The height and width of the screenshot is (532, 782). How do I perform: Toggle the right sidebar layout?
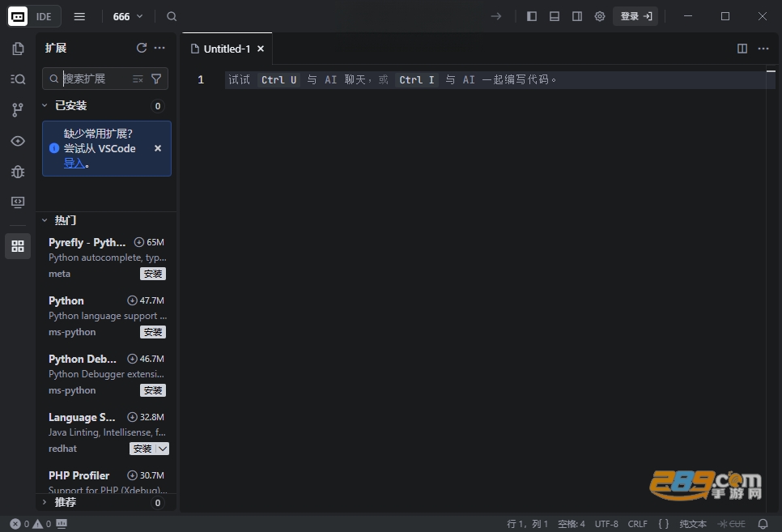pyautogui.click(x=577, y=16)
